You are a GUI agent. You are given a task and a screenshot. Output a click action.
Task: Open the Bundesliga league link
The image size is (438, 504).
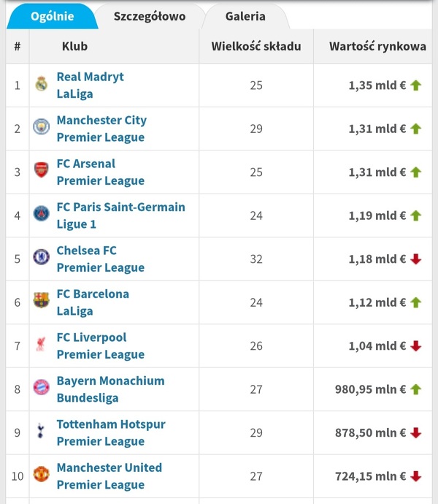87,398
